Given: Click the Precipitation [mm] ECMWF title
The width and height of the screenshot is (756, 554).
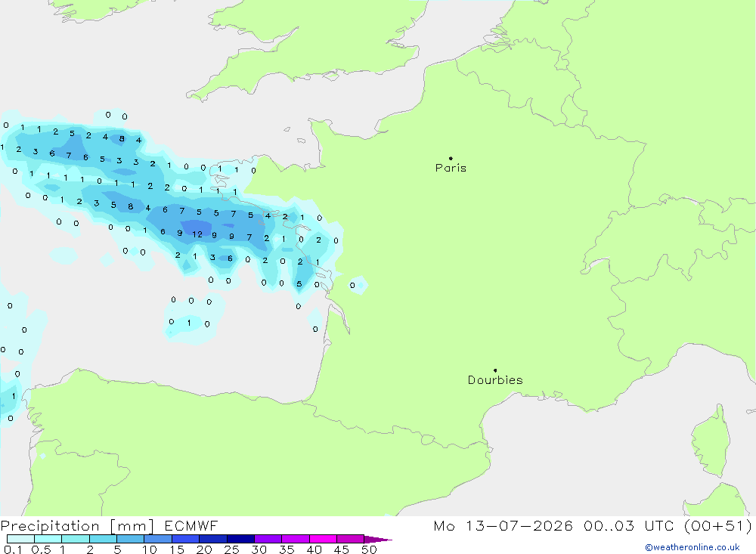Looking at the screenshot, I should [x=109, y=525].
